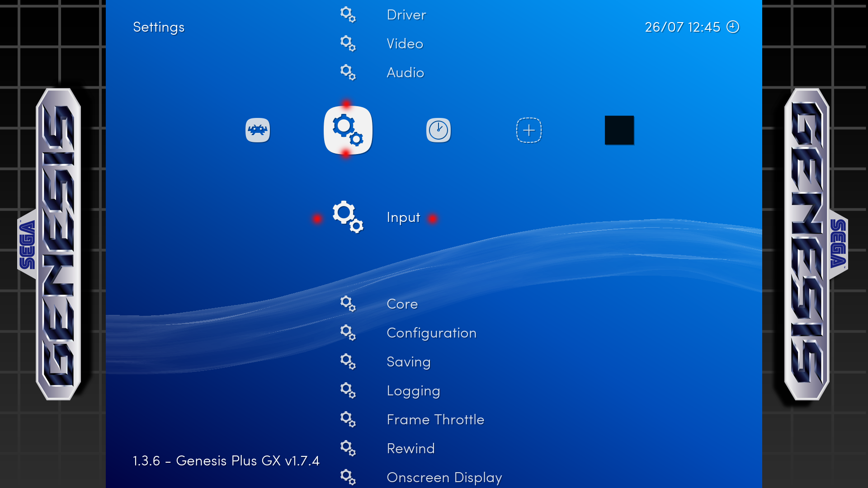Viewport: 868px width, 488px height.
Task: Click the Genesis Plus GX version text
Action: coord(226,461)
